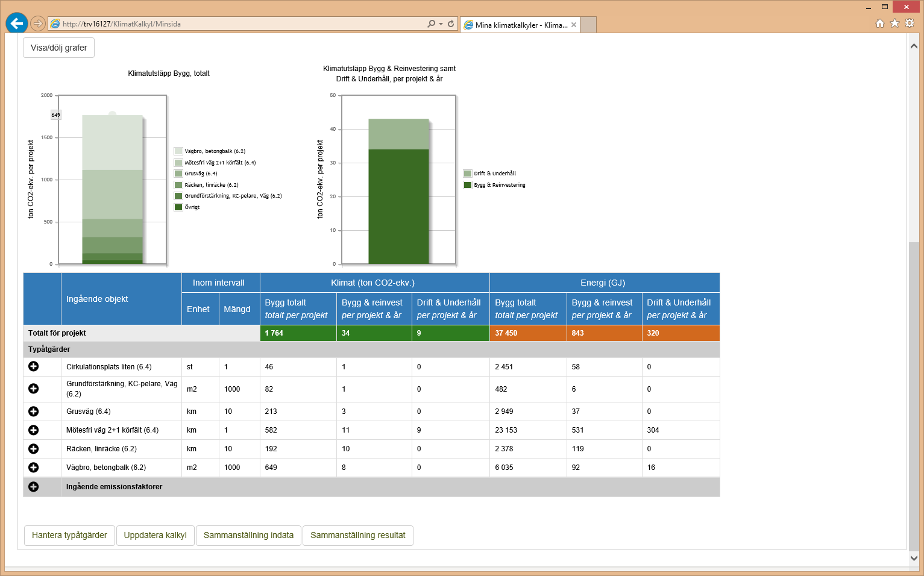Screen dimensions: 924x576
Task: Click total energy value 37 450
Action: click(528, 333)
